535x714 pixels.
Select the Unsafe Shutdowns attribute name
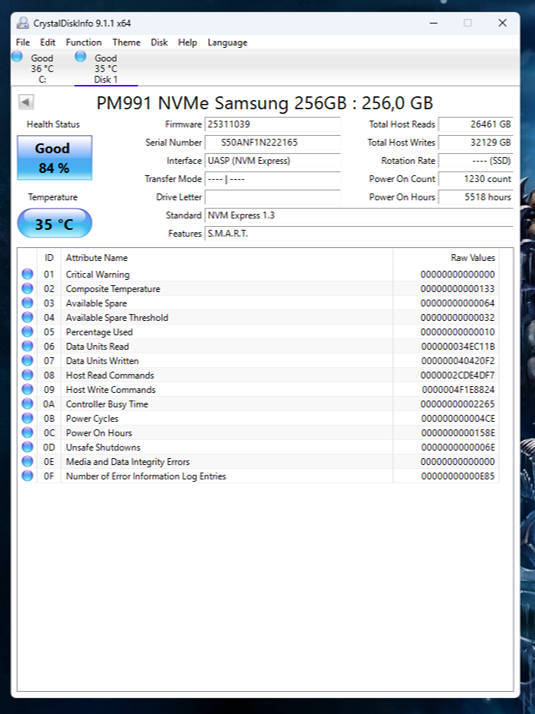coord(103,447)
